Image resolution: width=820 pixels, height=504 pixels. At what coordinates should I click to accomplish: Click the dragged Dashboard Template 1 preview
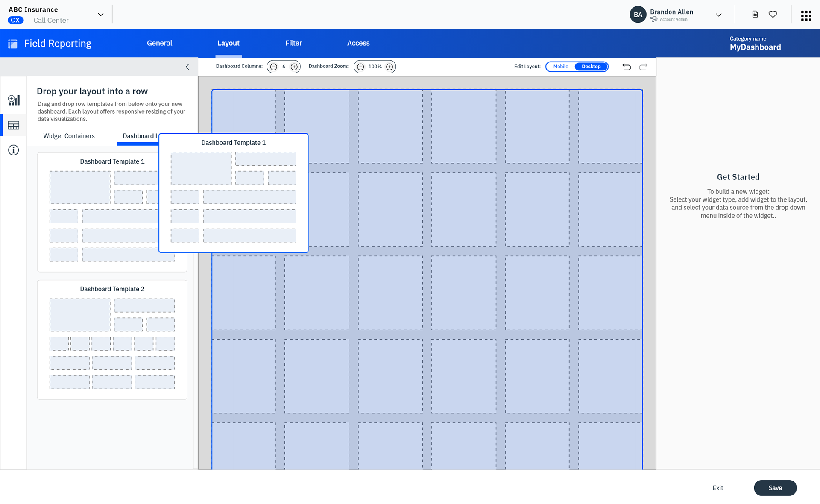point(233,193)
